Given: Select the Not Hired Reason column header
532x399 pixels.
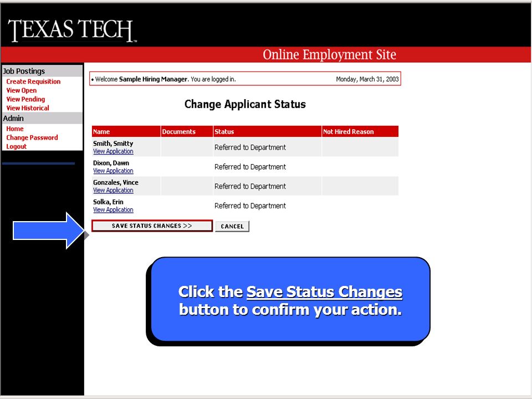Looking at the screenshot, I should pyautogui.click(x=360, y=132).
